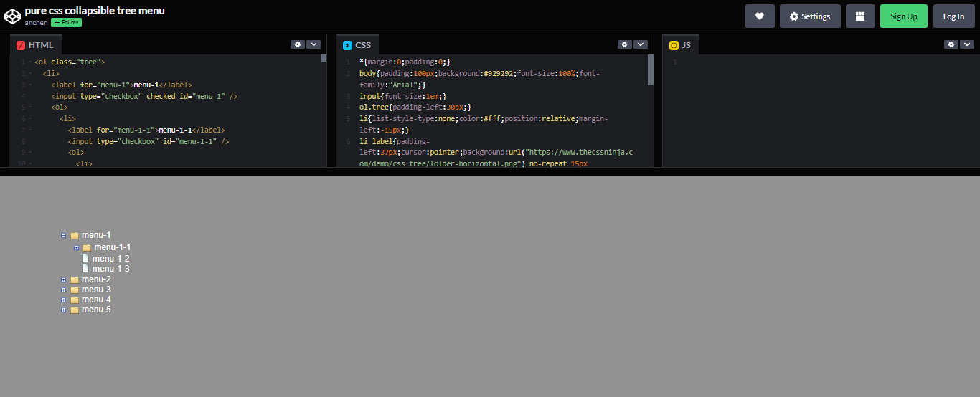Expand the HTML panel chevron dropdown
This screenshot has height=397, width=980.
coord(314,44)
